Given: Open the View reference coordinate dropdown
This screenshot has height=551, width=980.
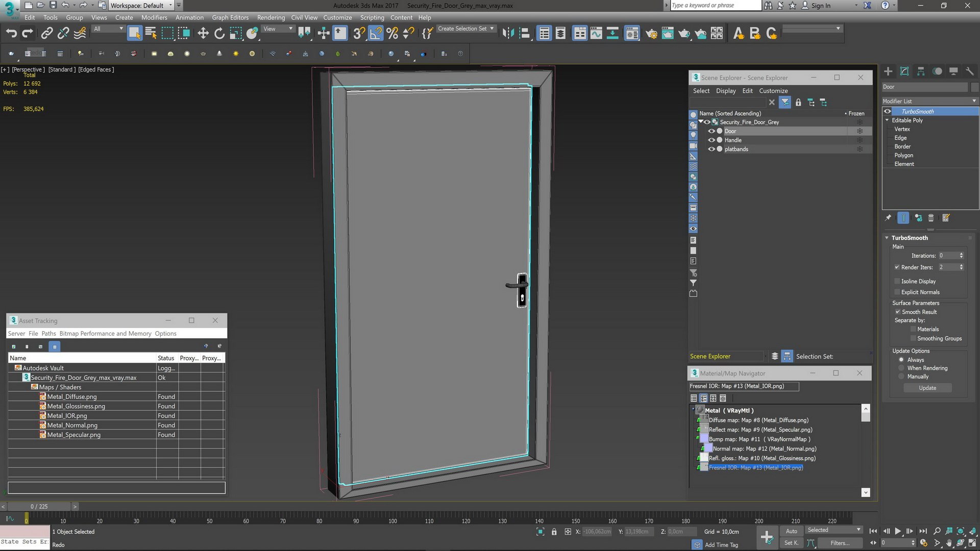Looking at the screenshot, I should pos(278,29).
